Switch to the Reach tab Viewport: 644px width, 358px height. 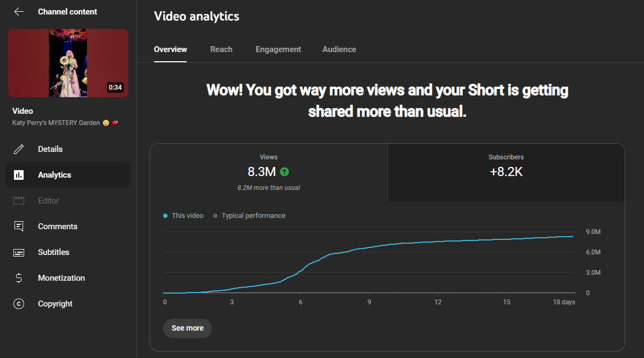(x=221, y=49)
